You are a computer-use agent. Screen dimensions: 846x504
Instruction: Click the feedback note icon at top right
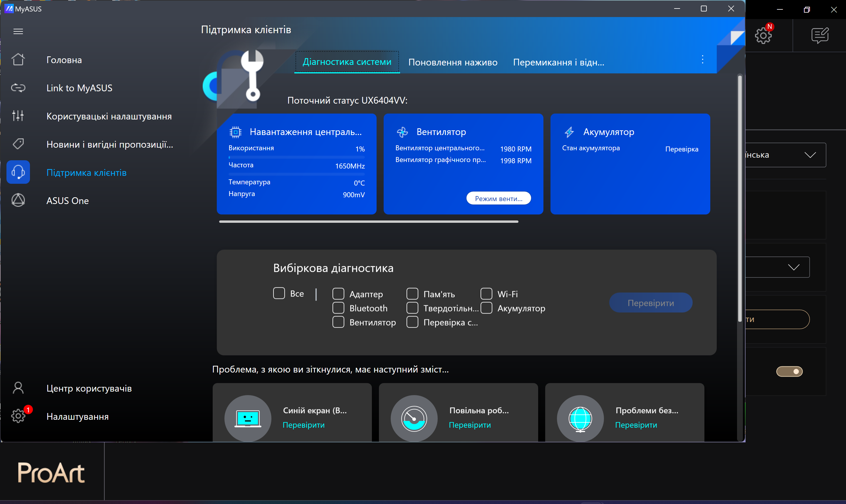tap(820, 35)
